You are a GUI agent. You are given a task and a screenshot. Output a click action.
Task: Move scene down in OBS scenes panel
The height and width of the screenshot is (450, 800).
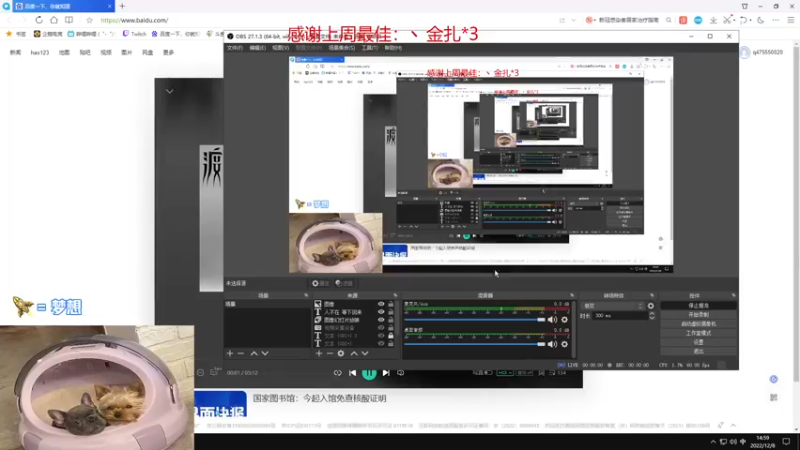tap(265, 353)
